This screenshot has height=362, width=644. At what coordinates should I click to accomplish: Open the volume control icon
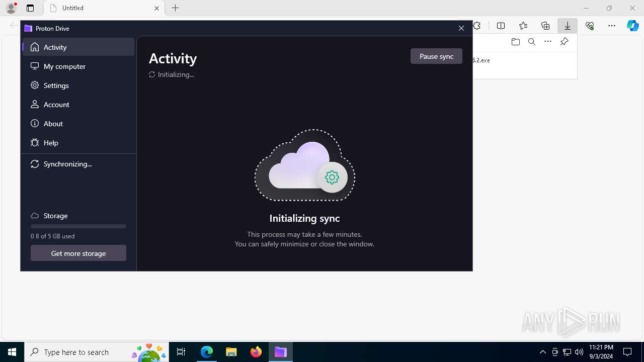click(579, 352)
